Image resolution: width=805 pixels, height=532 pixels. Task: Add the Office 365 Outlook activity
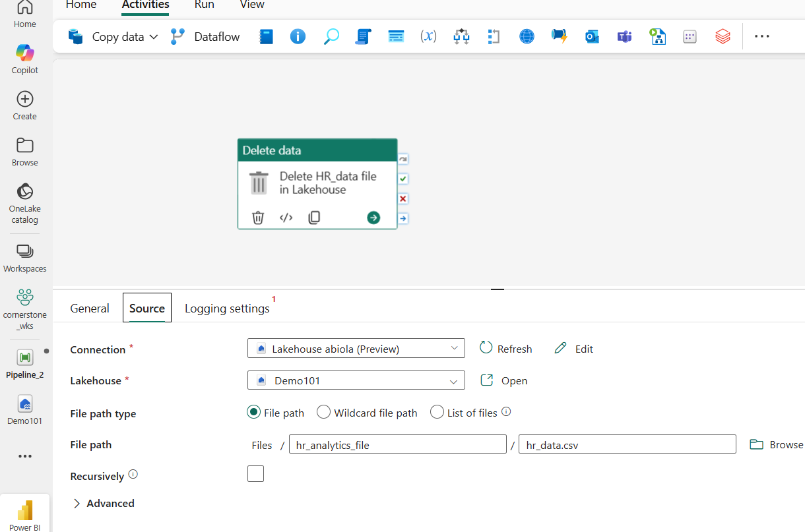tap(592, 37)
